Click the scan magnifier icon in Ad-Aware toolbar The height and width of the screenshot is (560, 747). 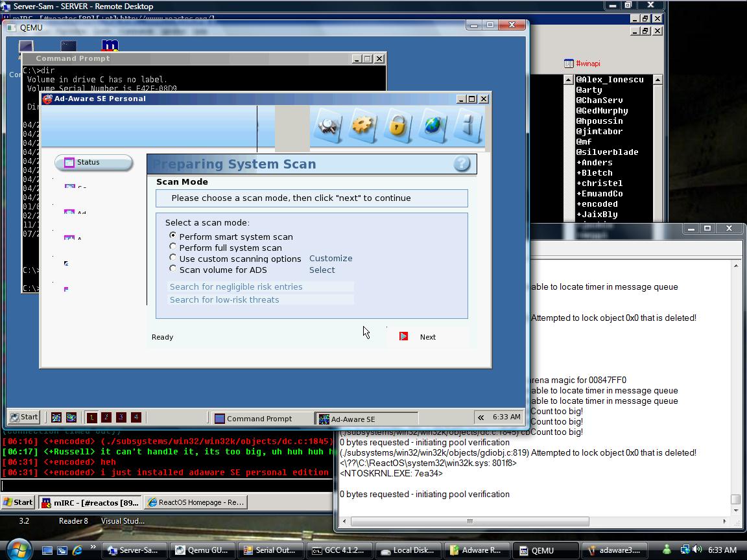[x=328, y=125]
